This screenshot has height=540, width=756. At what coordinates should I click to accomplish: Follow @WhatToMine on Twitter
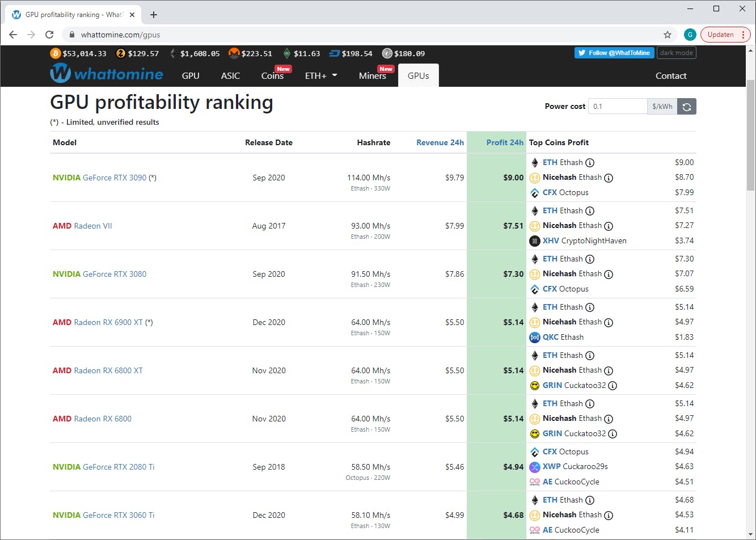click(614, 53)
